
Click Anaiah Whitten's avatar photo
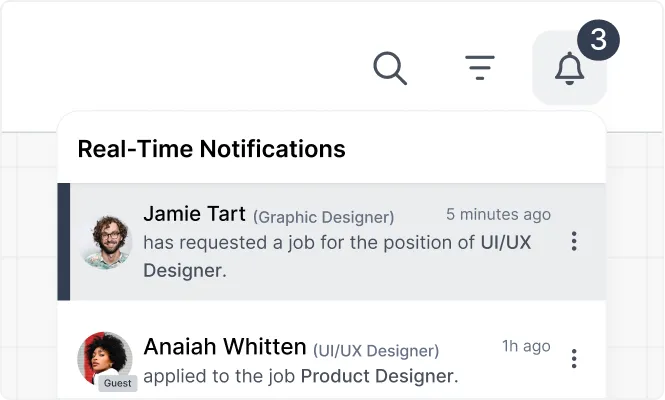coord(105,359)
